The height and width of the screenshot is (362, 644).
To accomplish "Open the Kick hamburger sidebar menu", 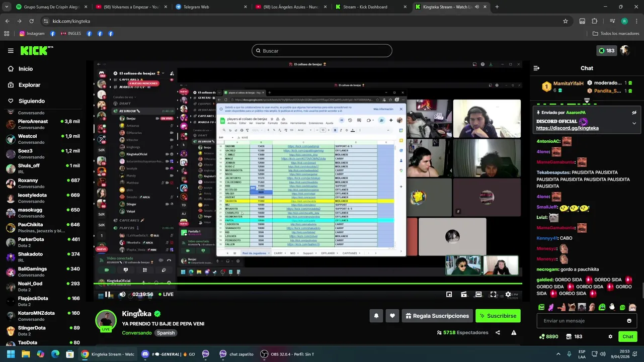I will 11,51.
